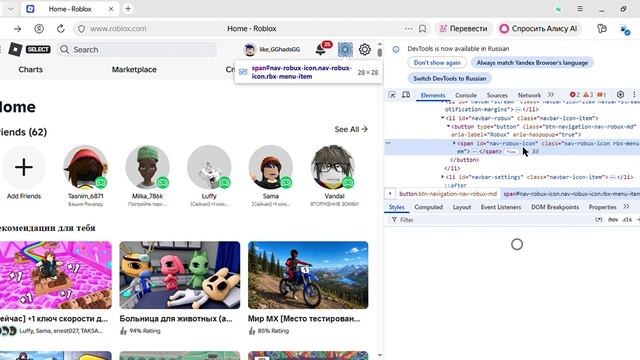
Task: Toggle the device toolbar icon in DevTools
Action: pos(406,95)
